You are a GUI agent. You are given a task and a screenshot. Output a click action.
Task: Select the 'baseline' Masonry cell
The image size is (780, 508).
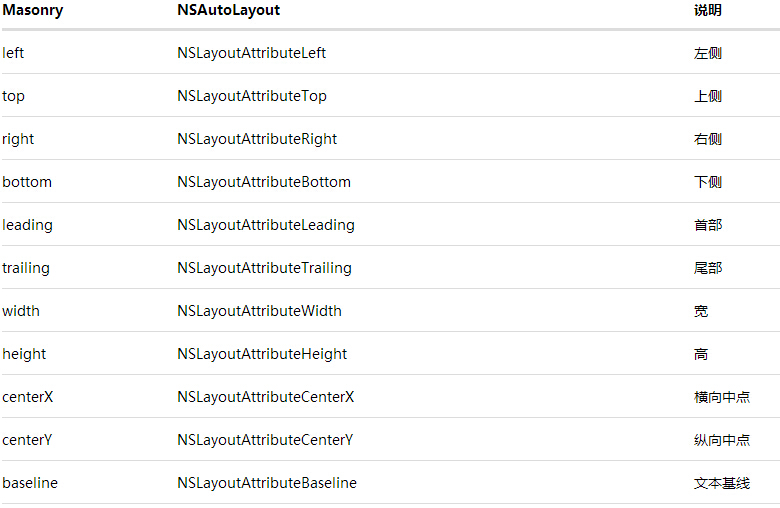pos(30,483)
